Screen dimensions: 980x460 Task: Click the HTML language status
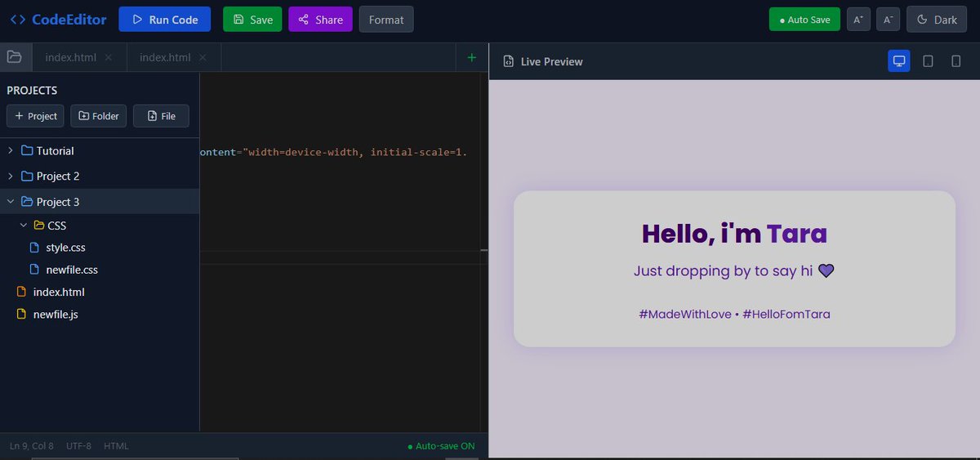click(x=116, y=446)
